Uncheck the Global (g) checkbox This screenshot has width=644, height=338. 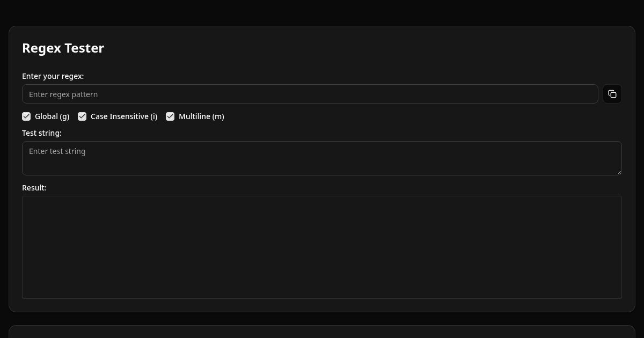click(x=26, y=116)
